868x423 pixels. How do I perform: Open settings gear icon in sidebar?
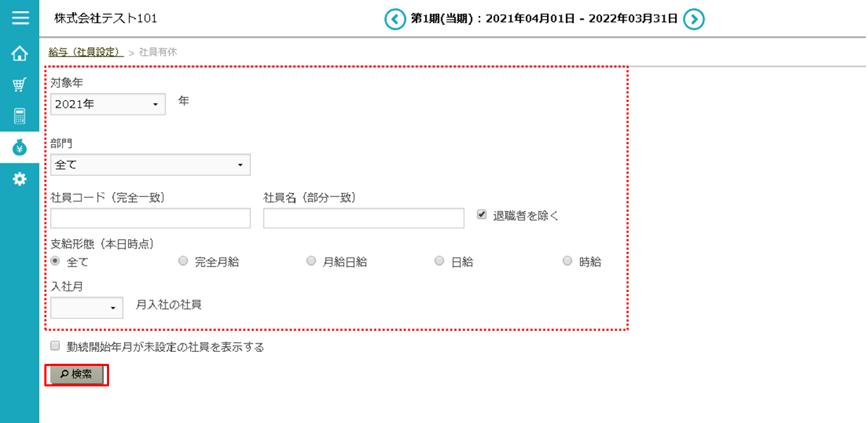click(x=20, y=179)
